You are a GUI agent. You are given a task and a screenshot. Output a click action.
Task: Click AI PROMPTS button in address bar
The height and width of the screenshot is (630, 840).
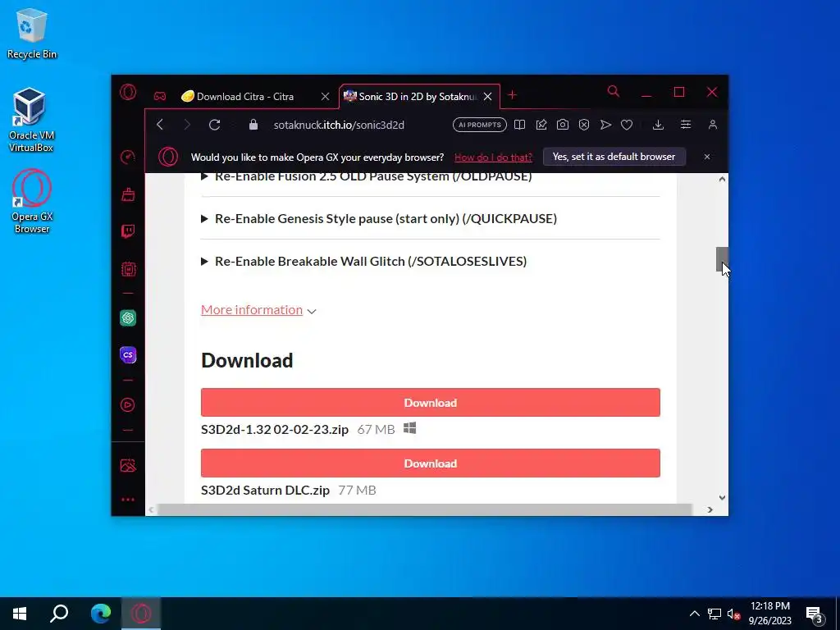click(x=479, y=125)
